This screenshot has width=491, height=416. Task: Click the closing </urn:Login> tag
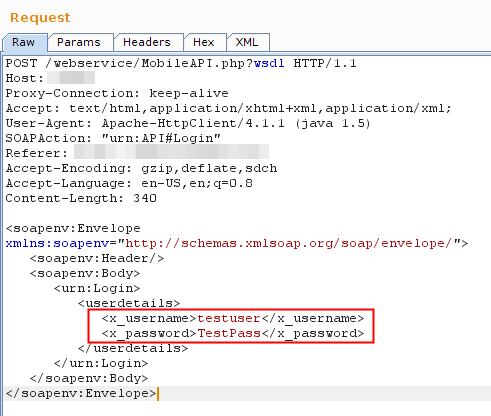101,363
